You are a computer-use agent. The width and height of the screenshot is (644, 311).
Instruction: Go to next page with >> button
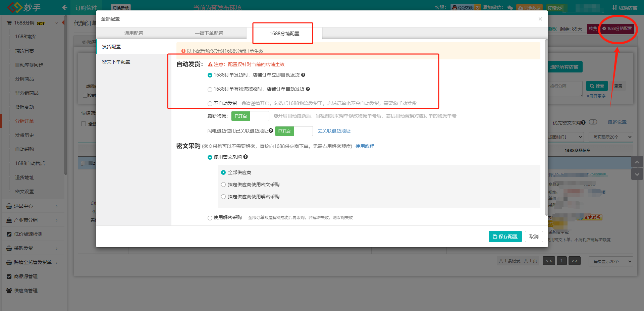575,261
